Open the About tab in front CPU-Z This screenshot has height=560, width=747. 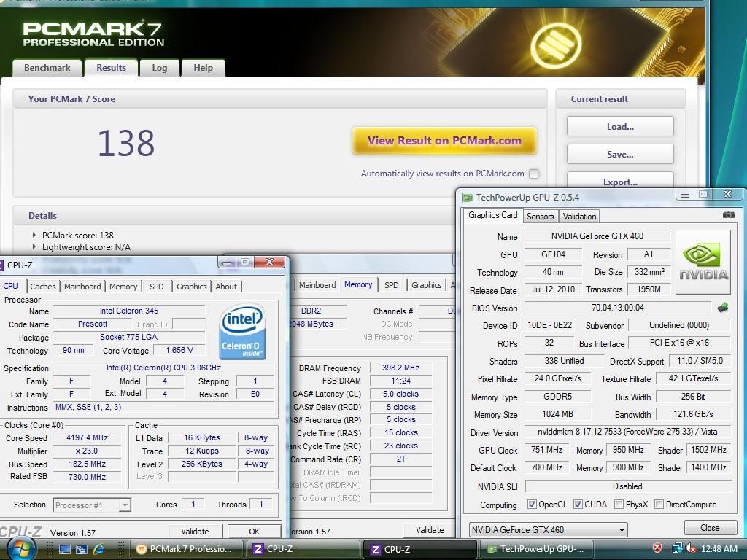click(x=226, y=286)
